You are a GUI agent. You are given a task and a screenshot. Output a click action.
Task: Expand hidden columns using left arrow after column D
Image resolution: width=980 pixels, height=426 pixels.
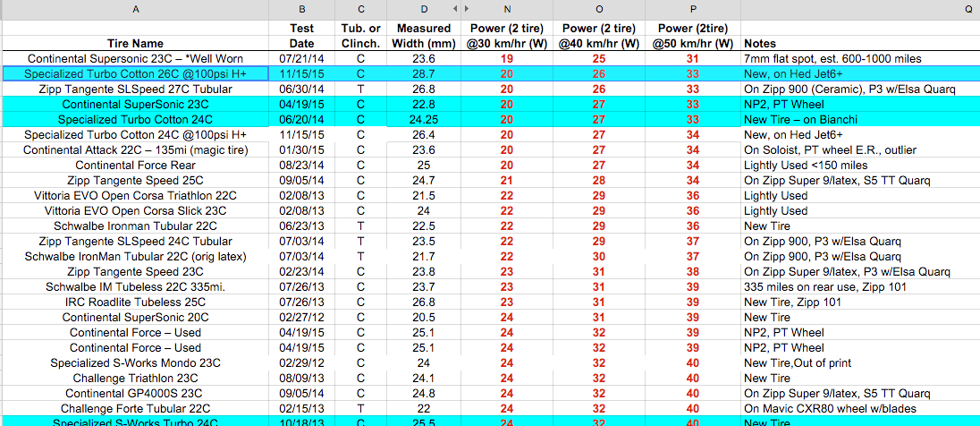[x=455, y=9]
